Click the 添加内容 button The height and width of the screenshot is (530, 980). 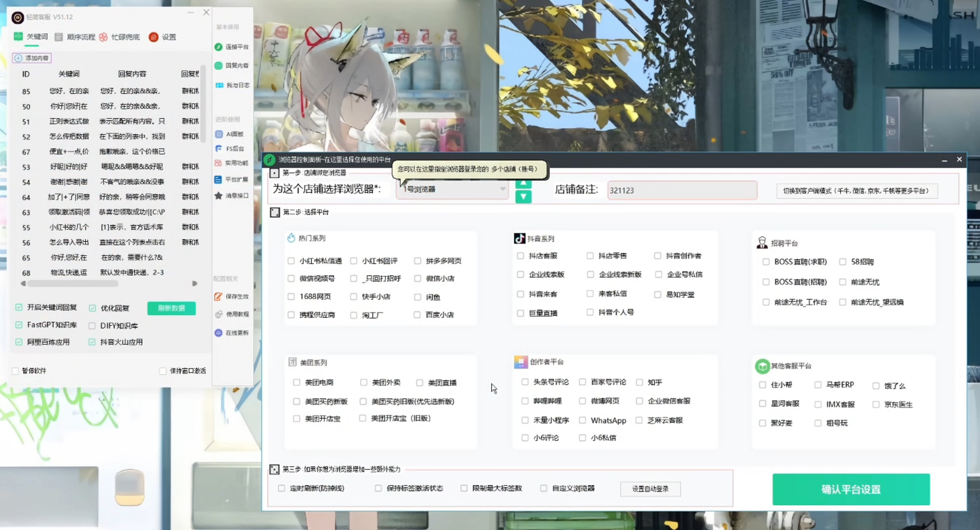click(32, 58)
